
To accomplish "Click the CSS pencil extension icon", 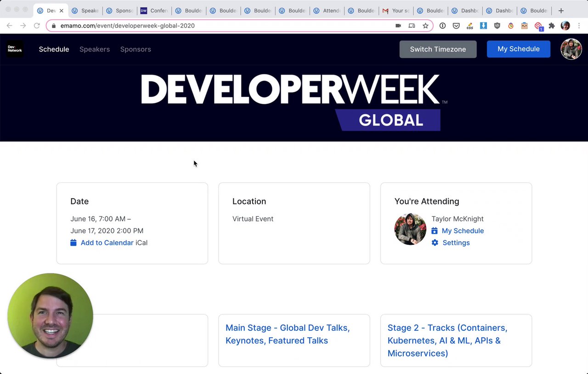I will click(469, 26).
